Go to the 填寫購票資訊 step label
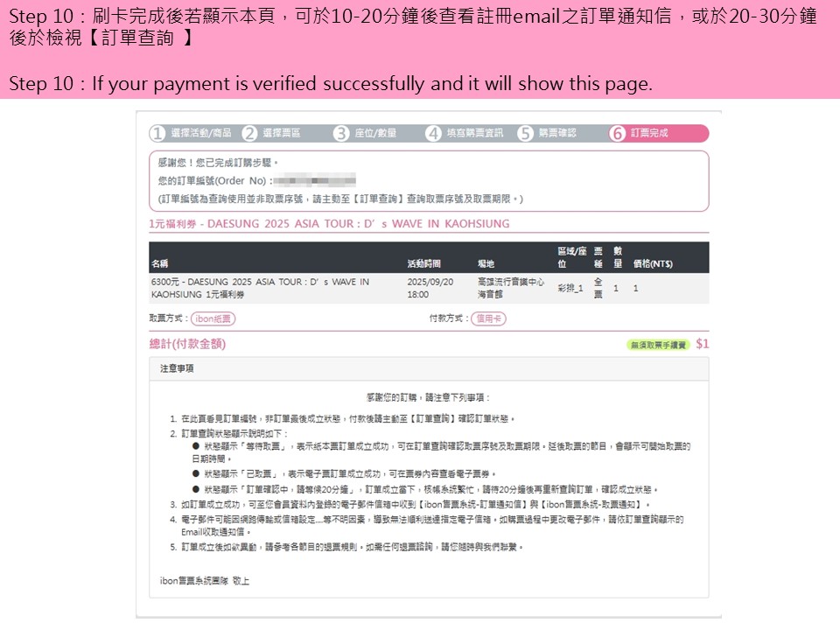The width and height of the screenshot is (840, 630). coord(475,133)
